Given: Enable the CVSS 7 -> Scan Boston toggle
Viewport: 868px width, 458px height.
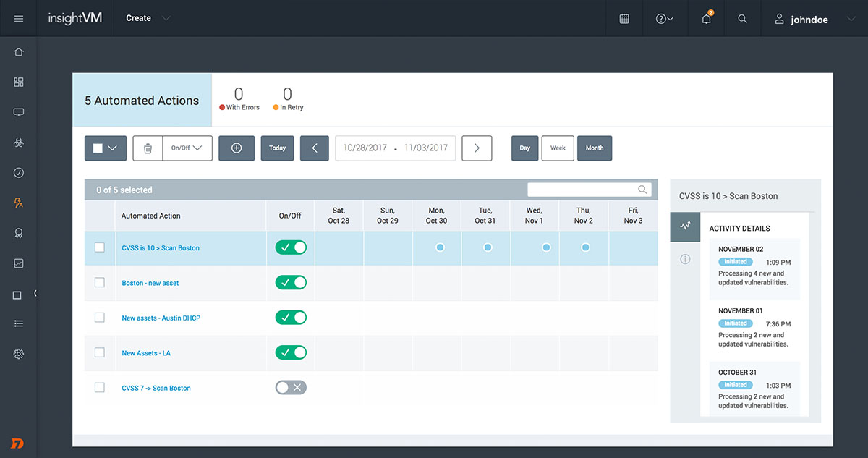Looking at the screenshot, I should point(291,388).
